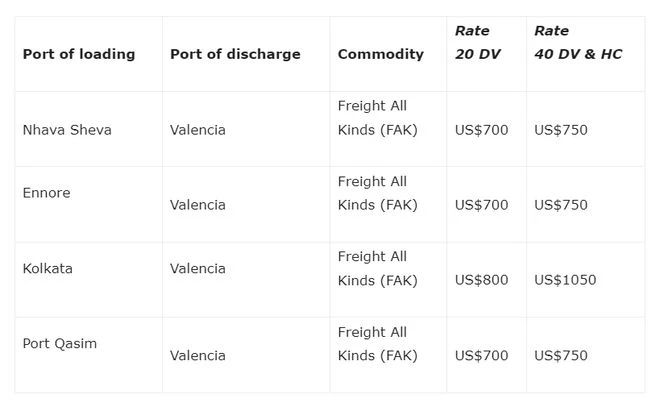Click US$750 in the Port Qasim row
Screen dimensions: 660x407
point(561,355)
